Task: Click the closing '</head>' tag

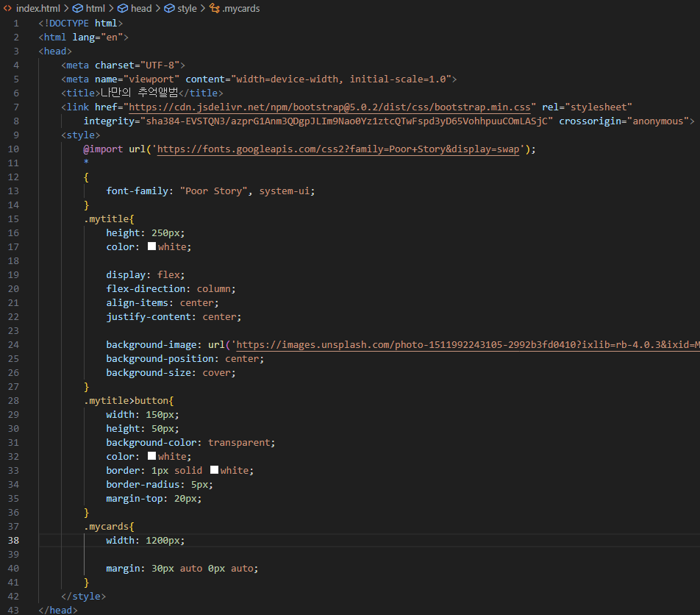Action: [58, 610]
